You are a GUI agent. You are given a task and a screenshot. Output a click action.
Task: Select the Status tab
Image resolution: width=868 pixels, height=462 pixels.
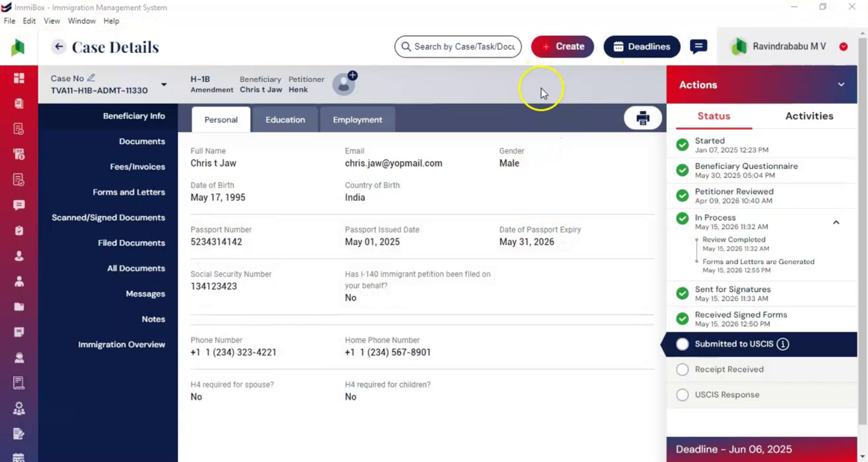pyautogui.click(x=714, y=116)
